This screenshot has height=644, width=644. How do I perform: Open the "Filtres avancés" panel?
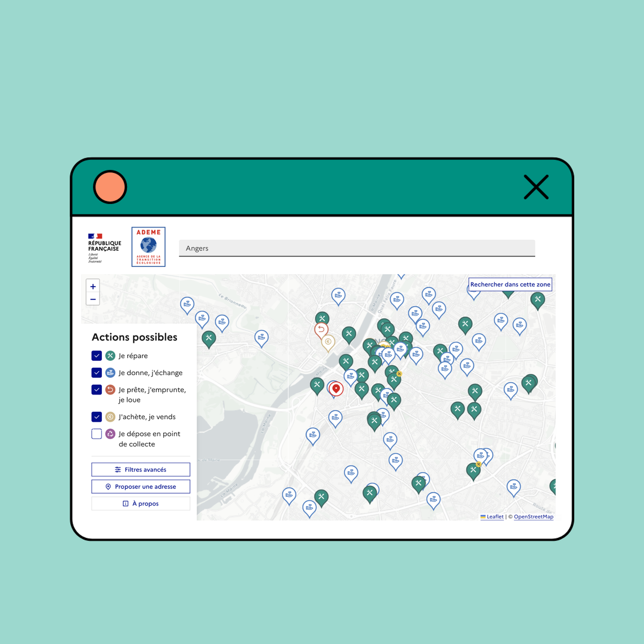(141, 470)
